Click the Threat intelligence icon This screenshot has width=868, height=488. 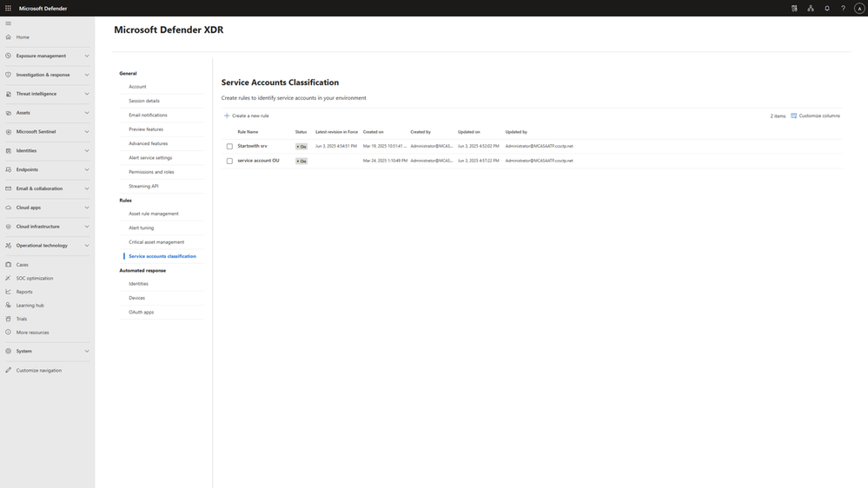(9, 94)
